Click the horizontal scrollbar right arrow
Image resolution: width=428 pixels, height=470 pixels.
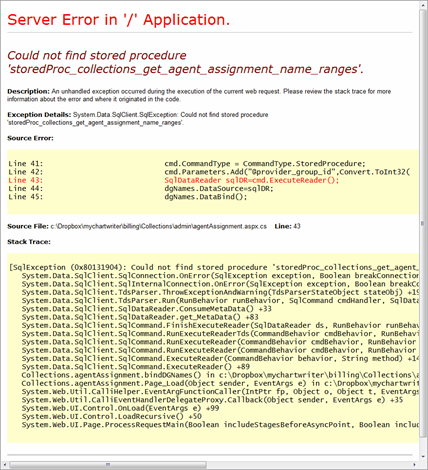point(415,464)
